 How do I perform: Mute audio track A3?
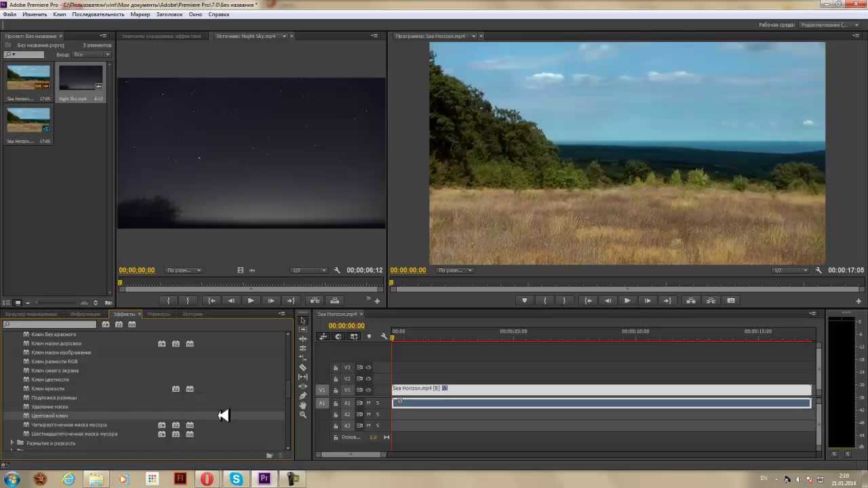[368, 426]
